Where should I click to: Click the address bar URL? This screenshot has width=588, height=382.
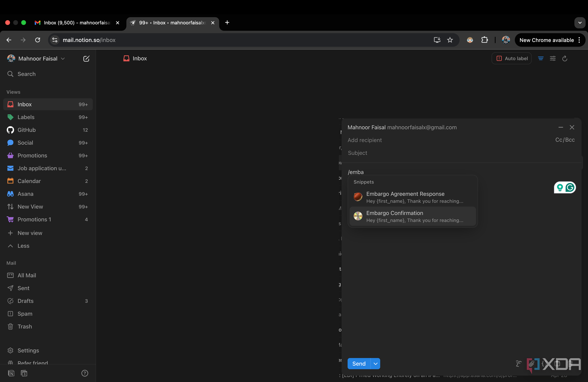tap(89, 40)
